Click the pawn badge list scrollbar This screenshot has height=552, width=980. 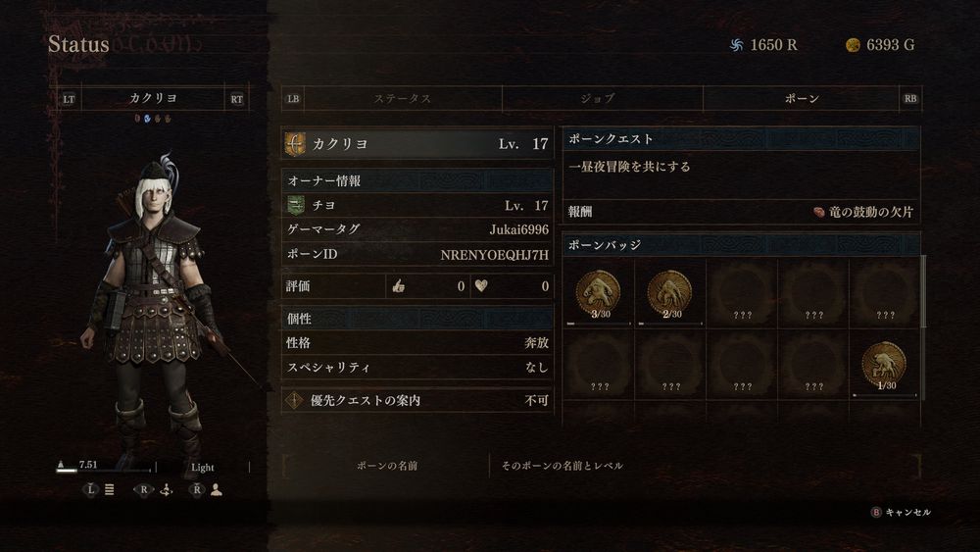[923, 291]
